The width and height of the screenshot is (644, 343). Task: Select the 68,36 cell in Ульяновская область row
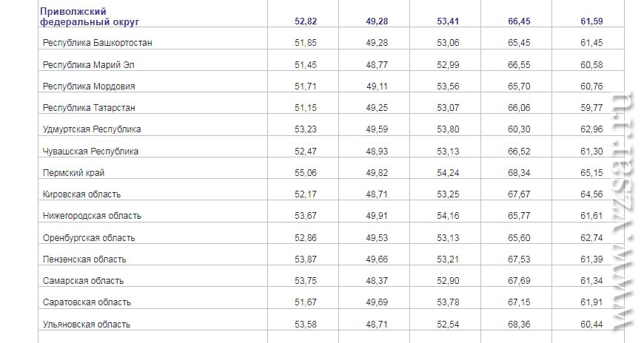(519, 324)
